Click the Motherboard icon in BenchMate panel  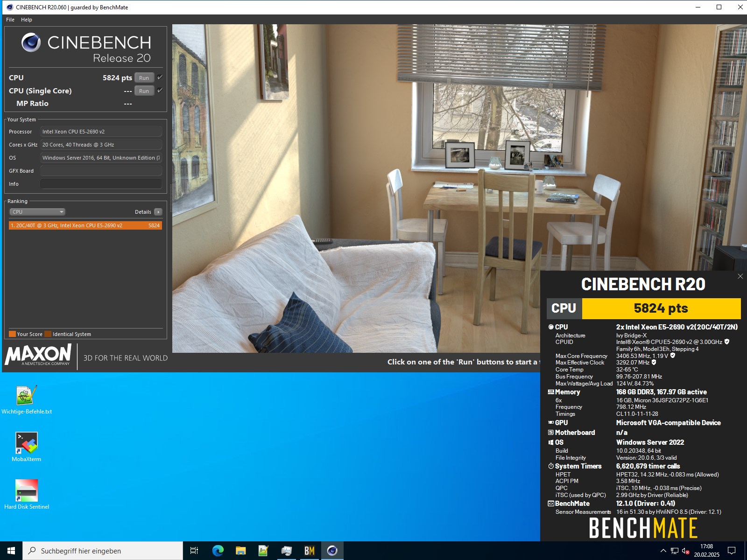pos(551,433)
